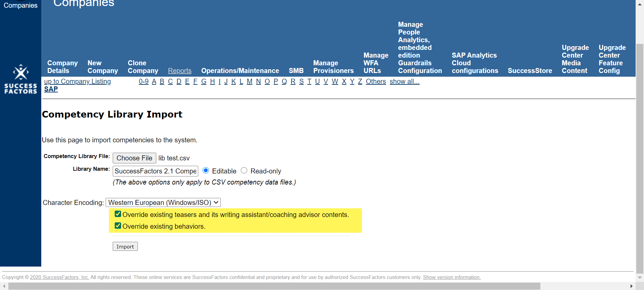Click the scroll right arrow
644x290 pixels.
631,286
